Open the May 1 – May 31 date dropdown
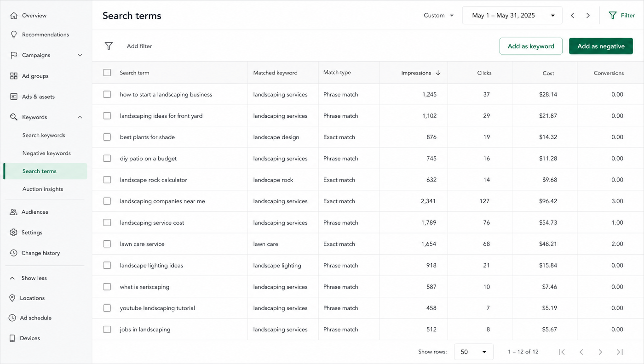Image resolution: width=644 pixels, height=364 pixels. pos(512,15)
